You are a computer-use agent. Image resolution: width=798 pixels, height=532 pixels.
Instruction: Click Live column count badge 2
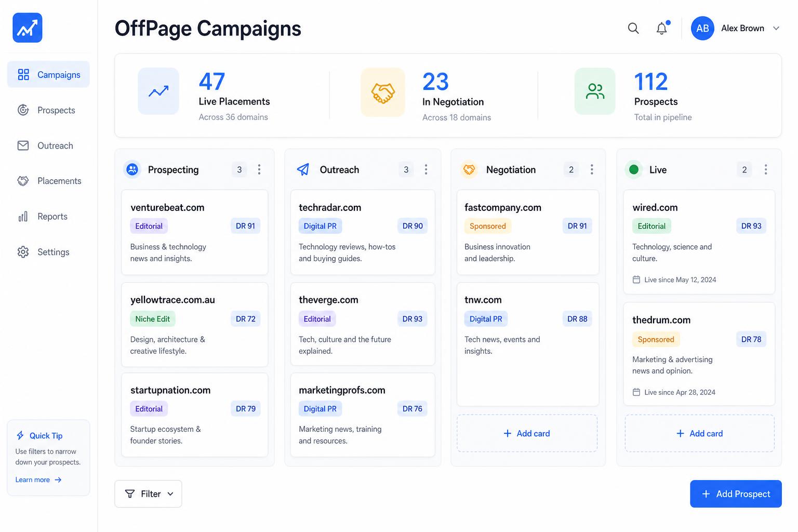pyautogui.click(x=744, y=169)
